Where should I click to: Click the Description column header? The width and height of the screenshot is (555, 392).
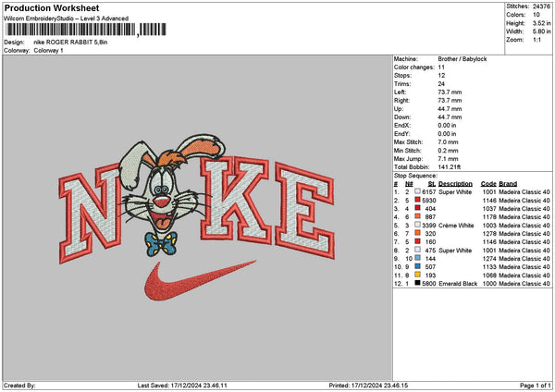coord(455,184)
